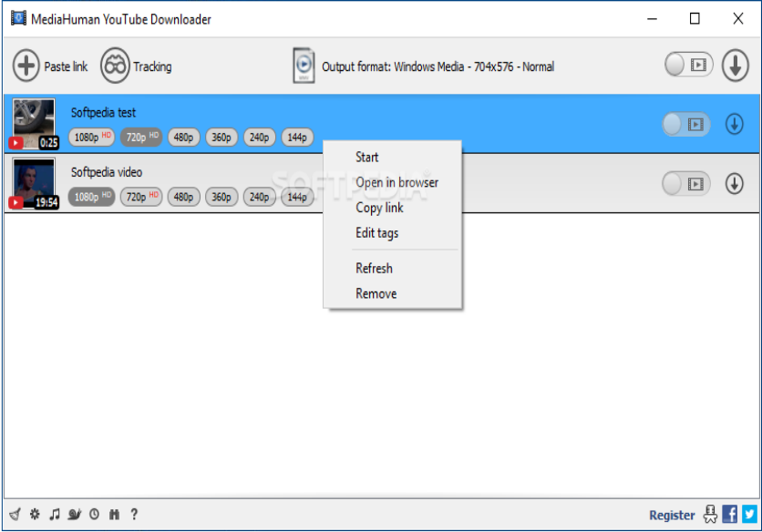The width and height of the screenshot is (762, 532).
Task: Click the mascot icon beside Register
Action: tap(710, 514)
